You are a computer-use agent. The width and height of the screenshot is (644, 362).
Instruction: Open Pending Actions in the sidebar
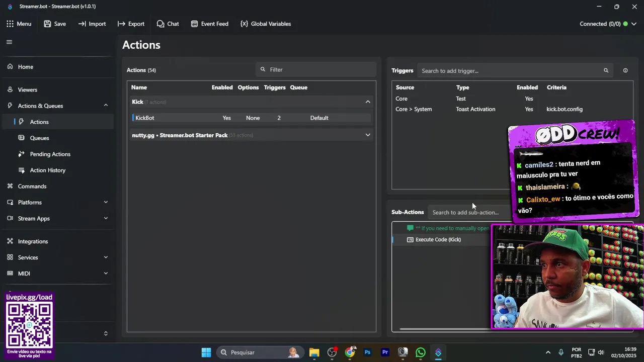pos(57,154)
